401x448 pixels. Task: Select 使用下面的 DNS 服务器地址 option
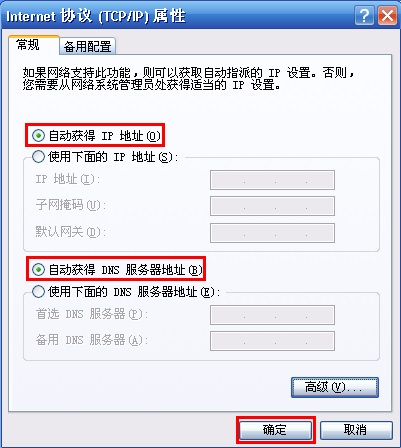38,291
